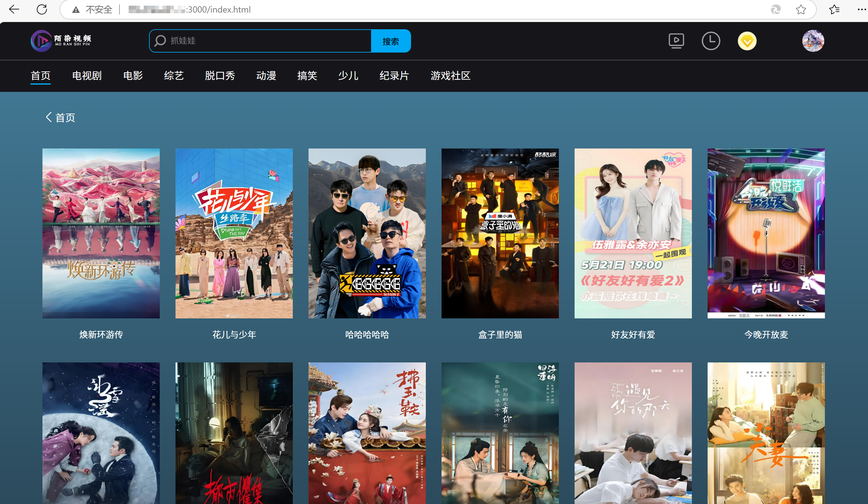Open browser favorites list icon

[x=834, y=9]
